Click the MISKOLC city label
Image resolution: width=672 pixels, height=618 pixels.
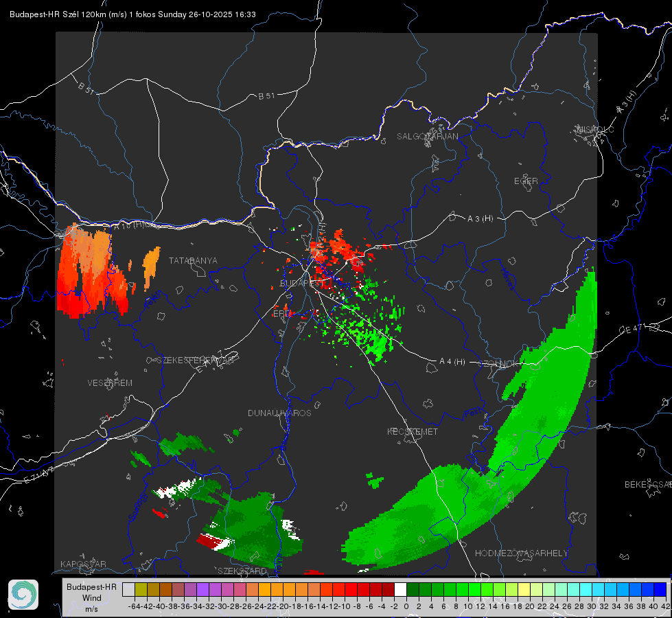tap(595, 129)
